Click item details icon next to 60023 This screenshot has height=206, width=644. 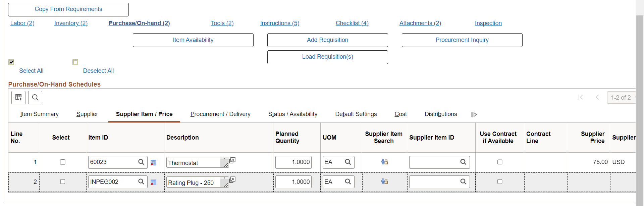[x=153, y=163]
